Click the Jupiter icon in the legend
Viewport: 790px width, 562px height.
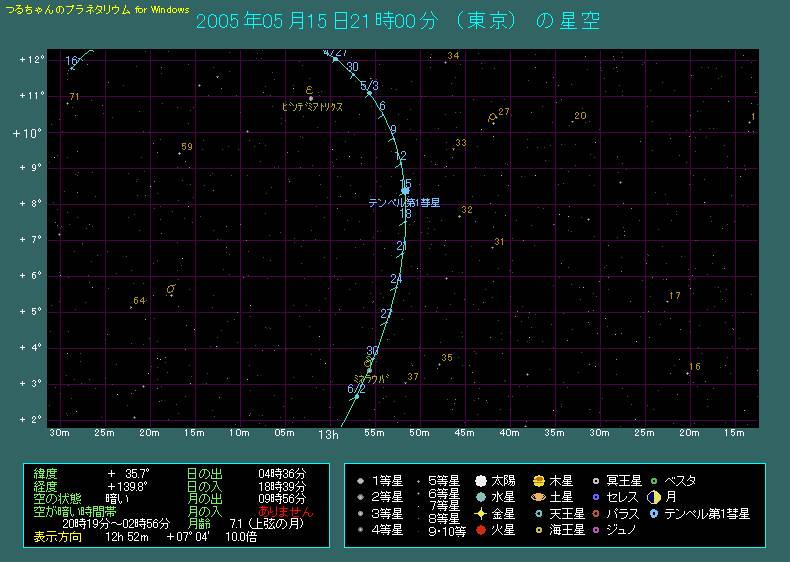(539, 481)
